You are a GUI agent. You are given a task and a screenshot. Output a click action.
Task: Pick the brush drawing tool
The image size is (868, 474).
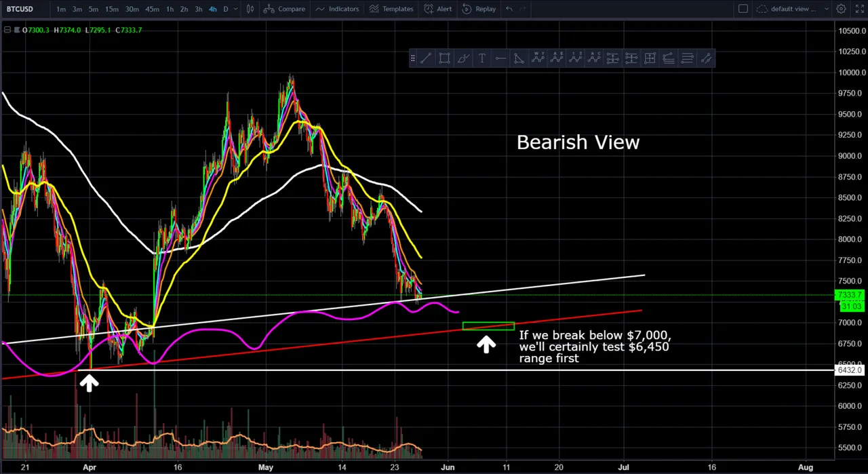tap(463, 59)
